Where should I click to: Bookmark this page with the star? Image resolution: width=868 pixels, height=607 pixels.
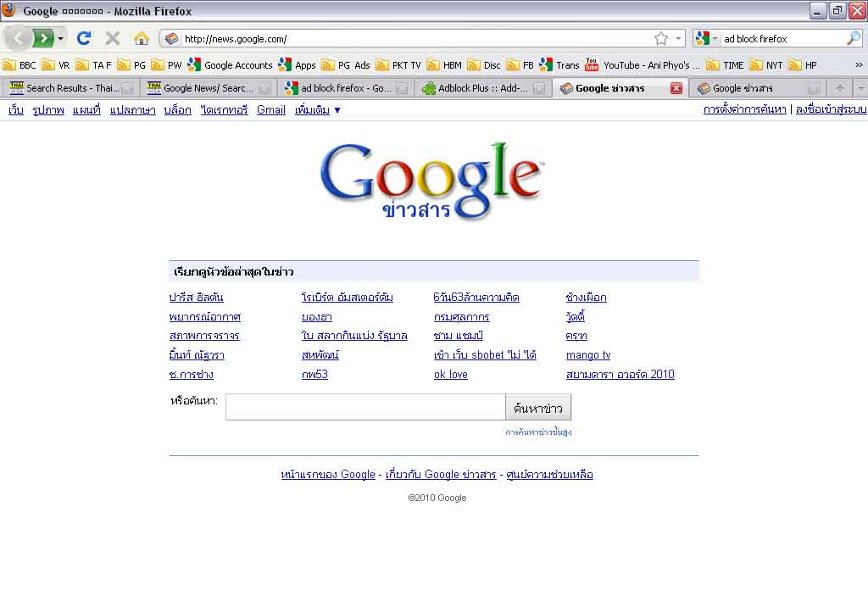(661, 38)
